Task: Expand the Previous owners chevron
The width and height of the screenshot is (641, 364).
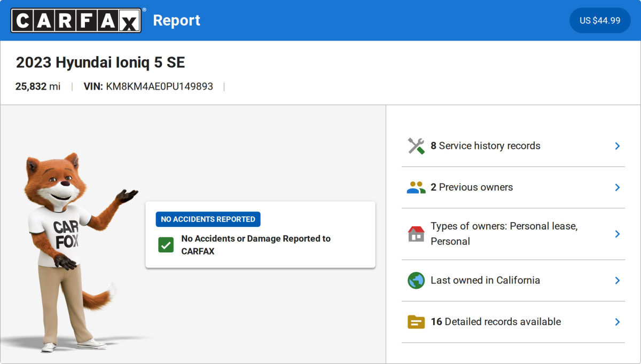Action: [x=617, y=187]
